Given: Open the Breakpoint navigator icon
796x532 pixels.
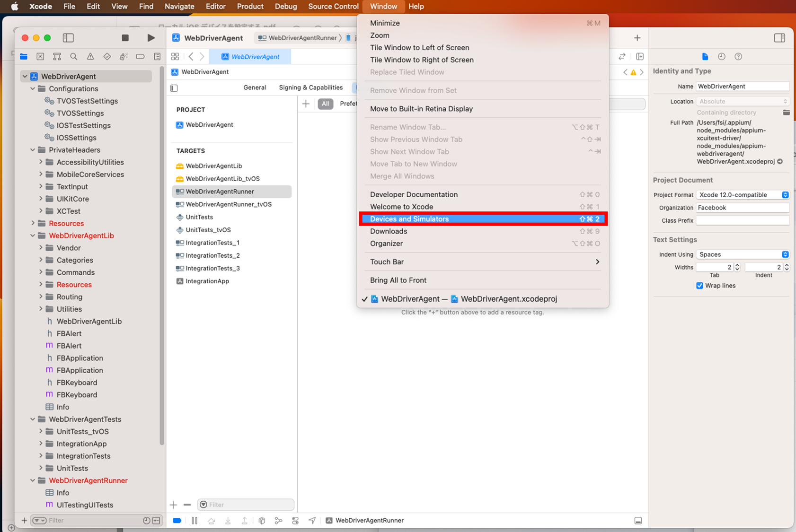Looking at the screenshot, I should 140,57.
